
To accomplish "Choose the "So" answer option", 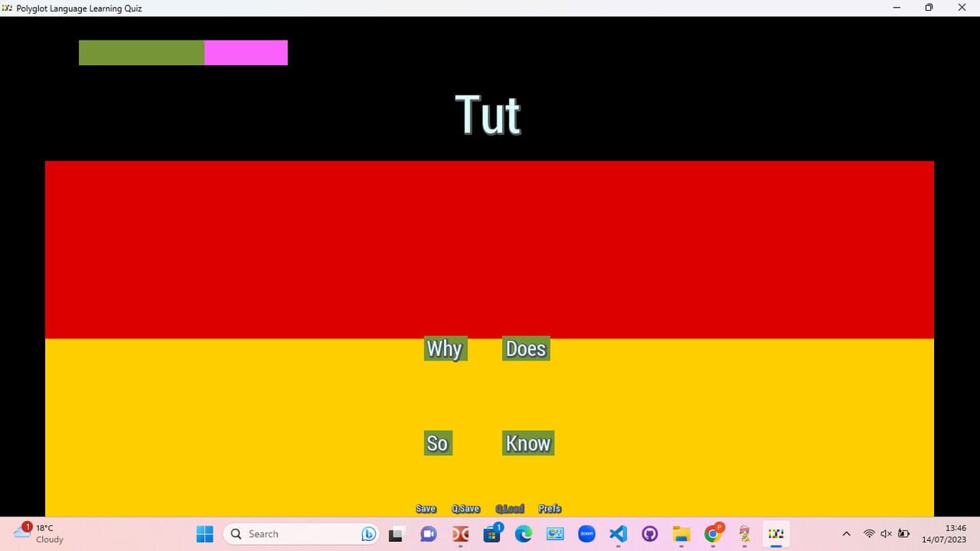I will coord(437,442).
